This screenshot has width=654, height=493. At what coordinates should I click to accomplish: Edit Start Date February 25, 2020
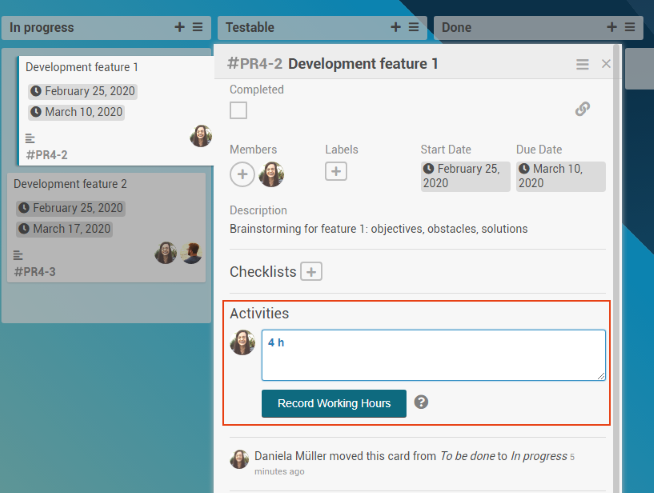(463, 176)
